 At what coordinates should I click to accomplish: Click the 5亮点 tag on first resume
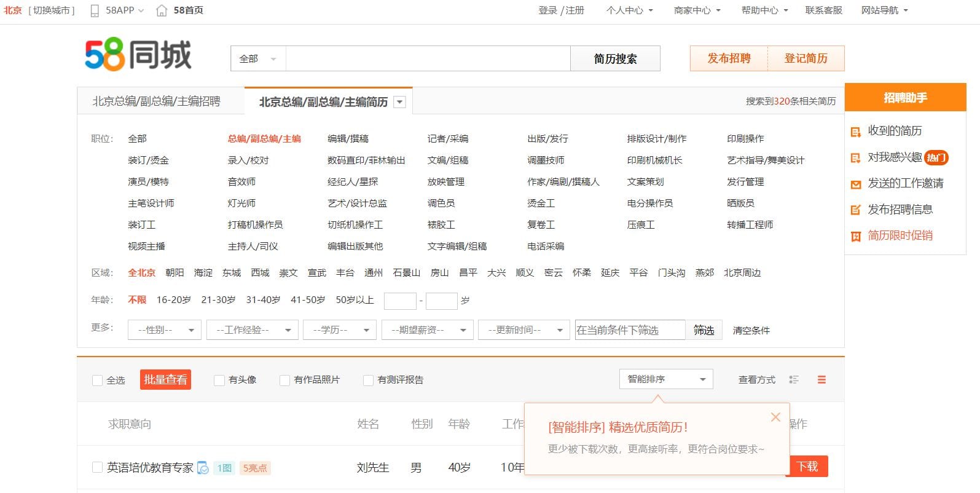255,468
